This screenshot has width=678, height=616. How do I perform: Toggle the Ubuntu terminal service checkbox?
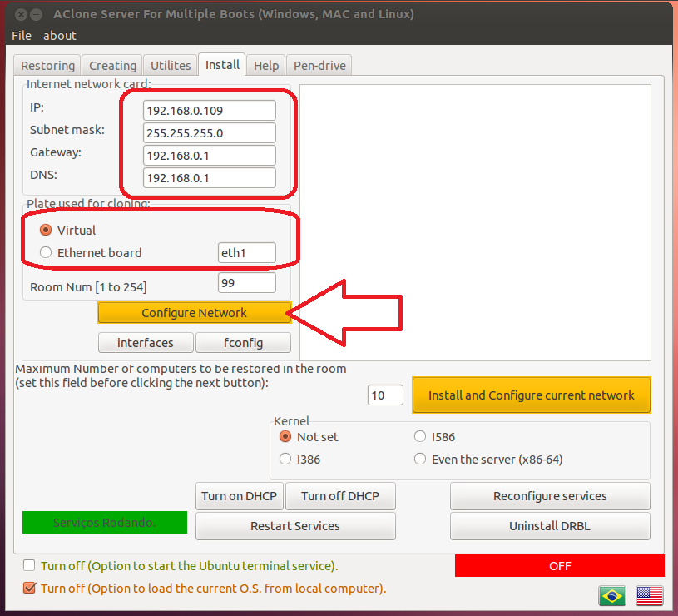pyautogui.click(x=29, y=565)
